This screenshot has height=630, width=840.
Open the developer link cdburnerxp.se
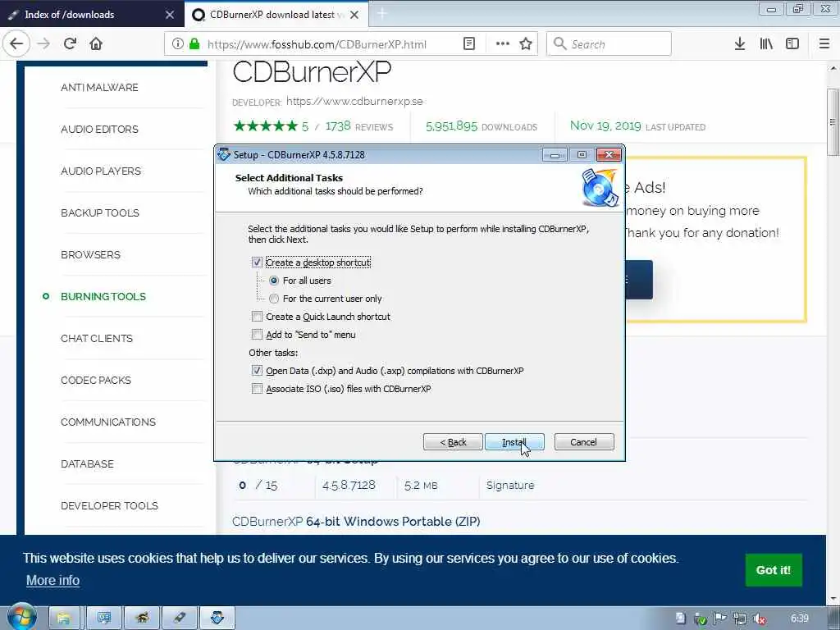click(x=354, y=101)
